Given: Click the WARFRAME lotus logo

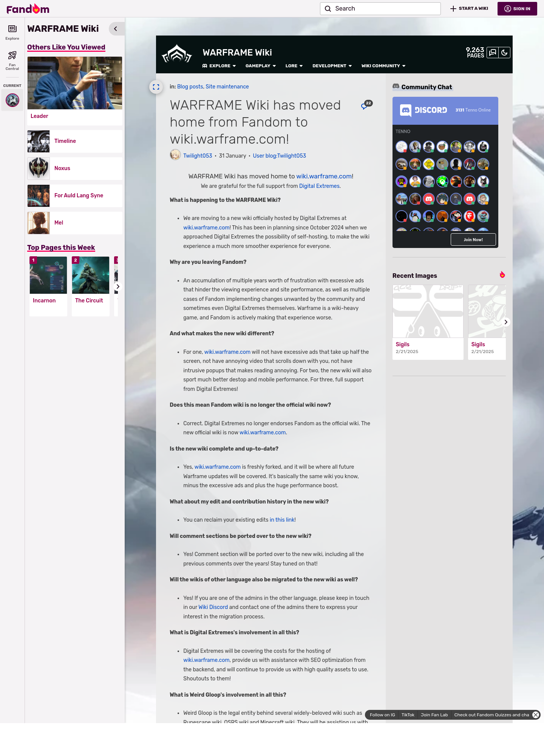Looking at the screenshot, I should click(x=177, y=54).
